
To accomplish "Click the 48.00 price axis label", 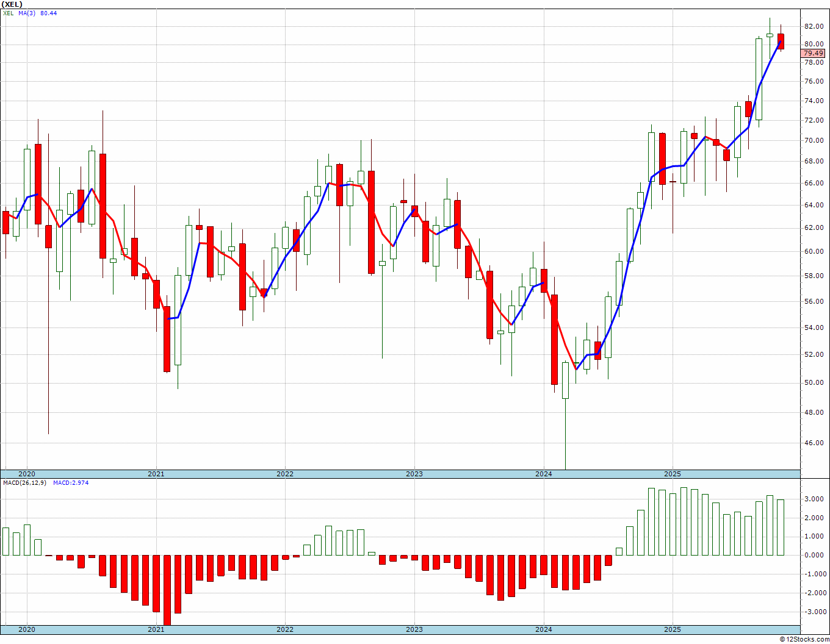I will point(814,412).
